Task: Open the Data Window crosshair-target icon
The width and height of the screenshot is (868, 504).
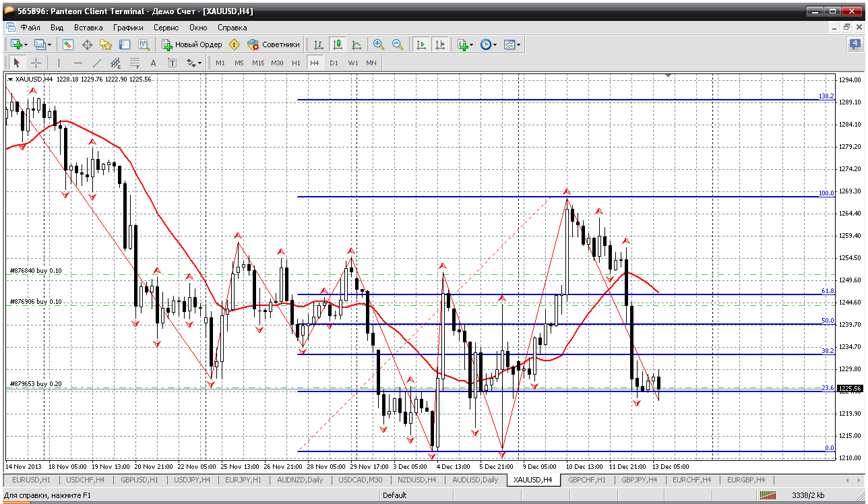Action: (x=87, y=44)
